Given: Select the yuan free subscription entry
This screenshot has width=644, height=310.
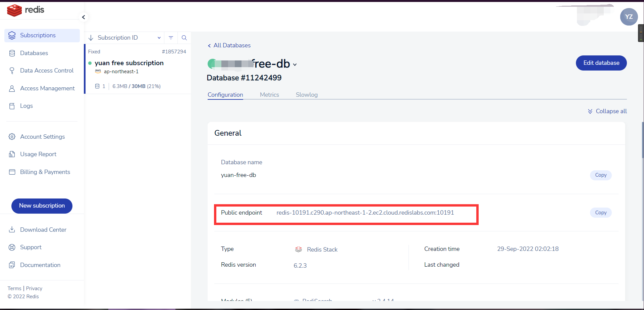Looking at the screenshot, I should tap(129, 63).
